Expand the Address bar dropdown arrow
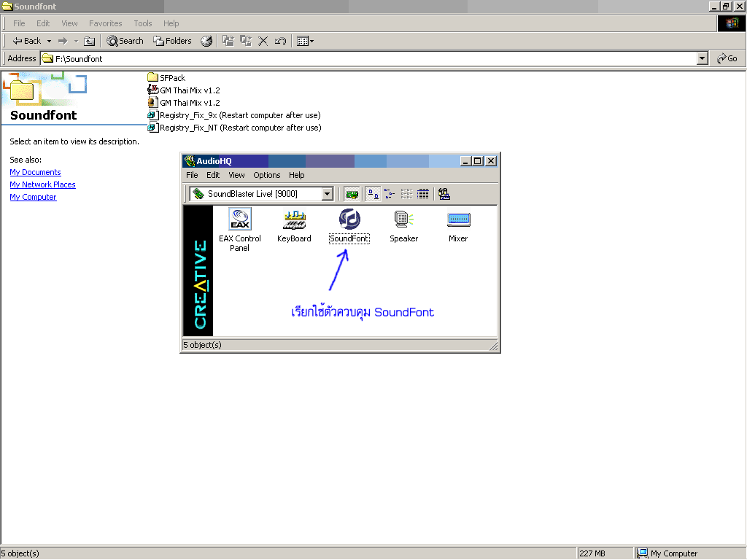 tap(703, 58)
